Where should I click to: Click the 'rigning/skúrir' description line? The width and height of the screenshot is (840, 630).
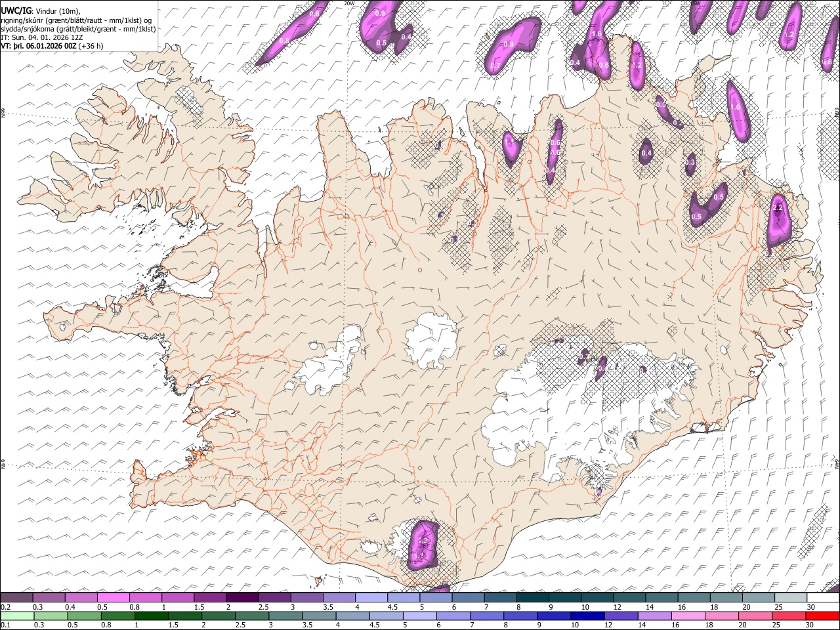tap(76, 20)
